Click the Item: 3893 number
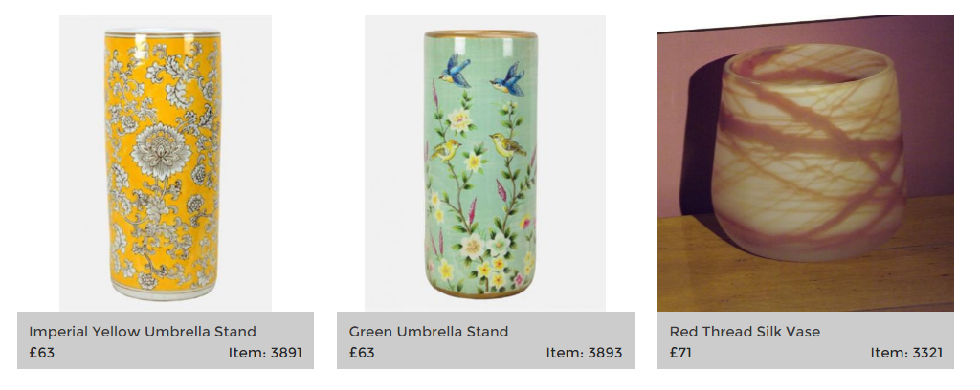Screen dimensions: 980x390 (585, 353)
